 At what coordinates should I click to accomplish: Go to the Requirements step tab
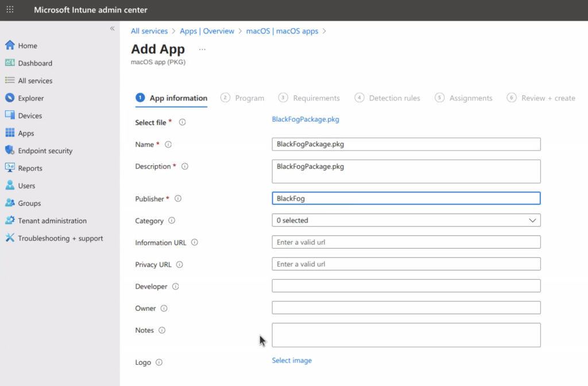pos(309,98)
